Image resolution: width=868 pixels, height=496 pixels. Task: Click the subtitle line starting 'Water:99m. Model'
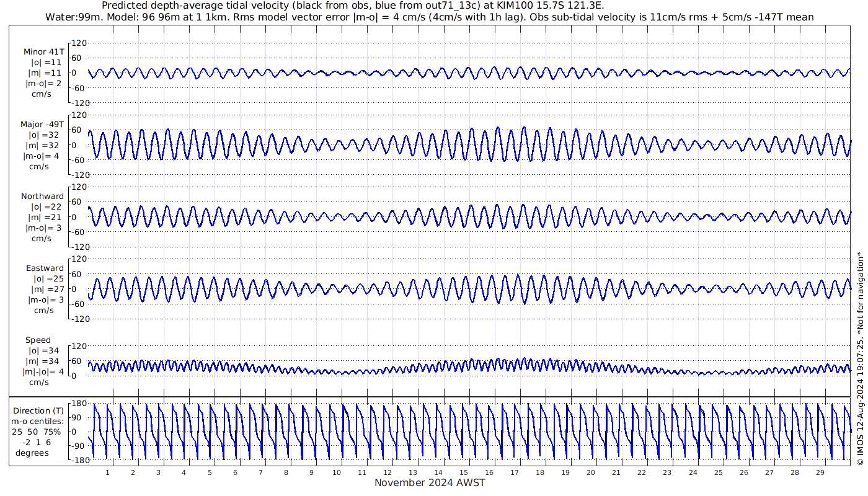(430, 17)
